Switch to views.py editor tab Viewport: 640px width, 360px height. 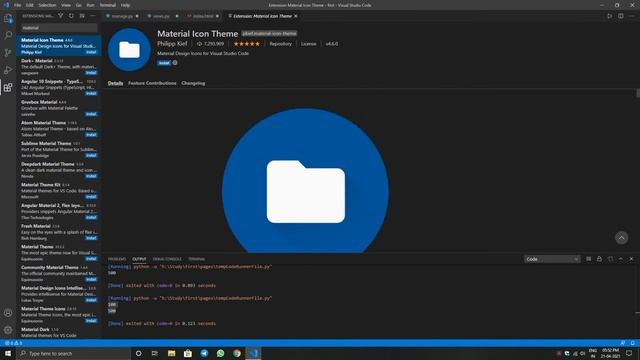pos(162,16)
